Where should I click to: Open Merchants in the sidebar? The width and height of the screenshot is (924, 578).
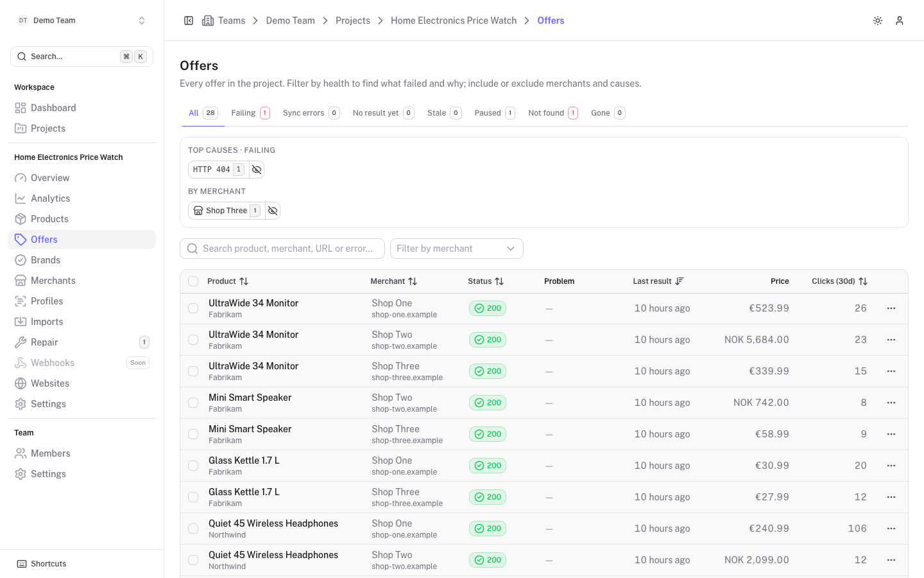(x=81, y=281)
